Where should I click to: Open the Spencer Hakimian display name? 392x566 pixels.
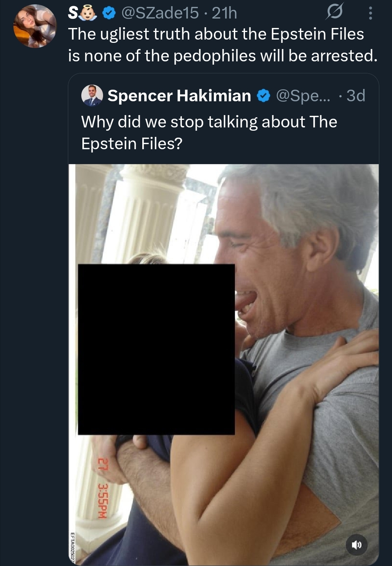pos(179,95)
